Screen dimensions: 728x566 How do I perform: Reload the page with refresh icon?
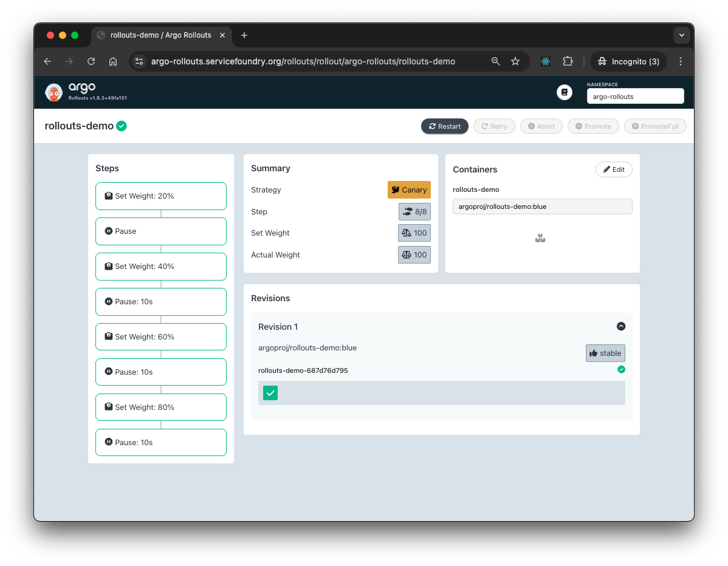[x=91, y=61]
